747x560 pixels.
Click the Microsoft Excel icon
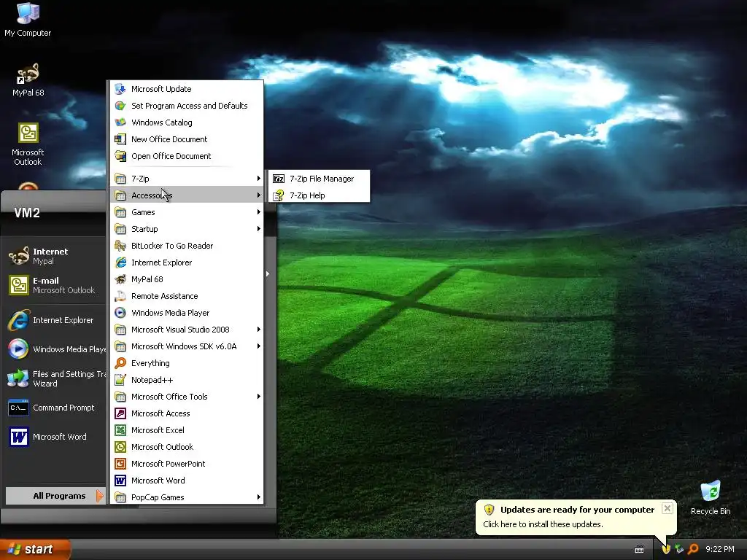[120, 430]
